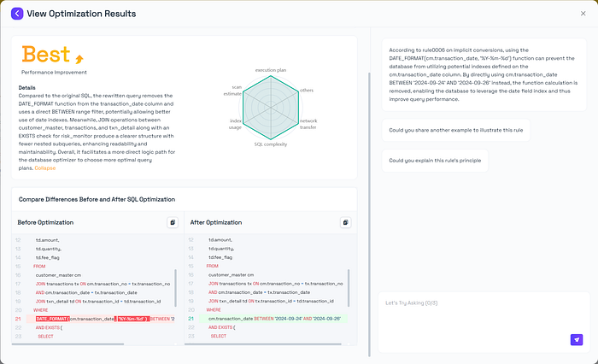This screenshot has width=598, height=364.
Task: Ask to explain this rule's principle
Action: pos(435,161)
